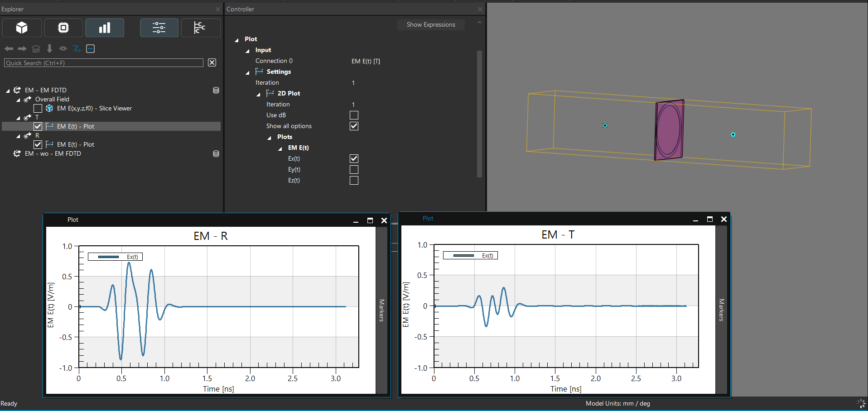This screenshot has width=868, height=411.
Task: Collapse the Input section in Controller
Action: pos(247,51)
